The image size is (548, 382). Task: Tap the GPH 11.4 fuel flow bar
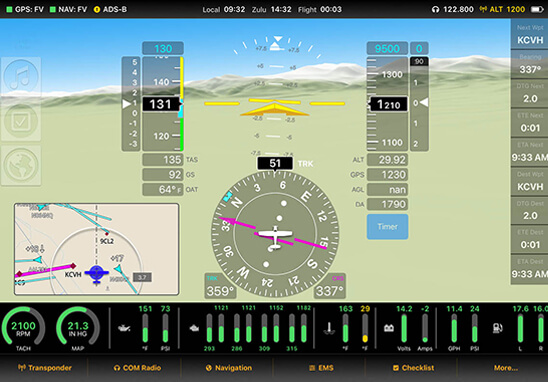454,328
